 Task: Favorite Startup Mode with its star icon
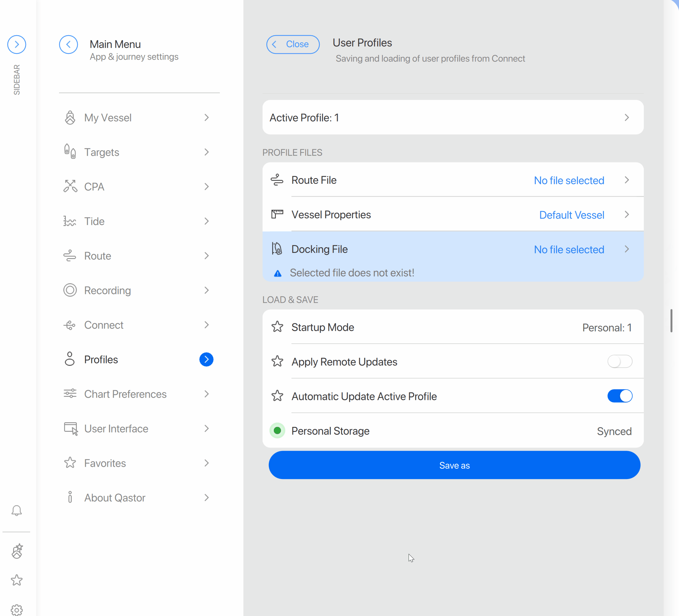pyautogui.click(x=277, y=327)
